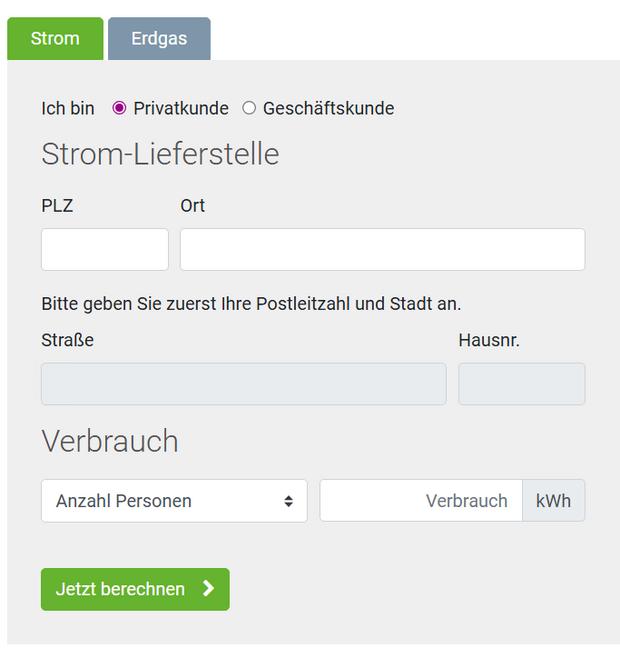Choose the Geschäftskunde radio button
This screenshot has width=620, height=648.
pyautogui.click(x=250, y=108)
